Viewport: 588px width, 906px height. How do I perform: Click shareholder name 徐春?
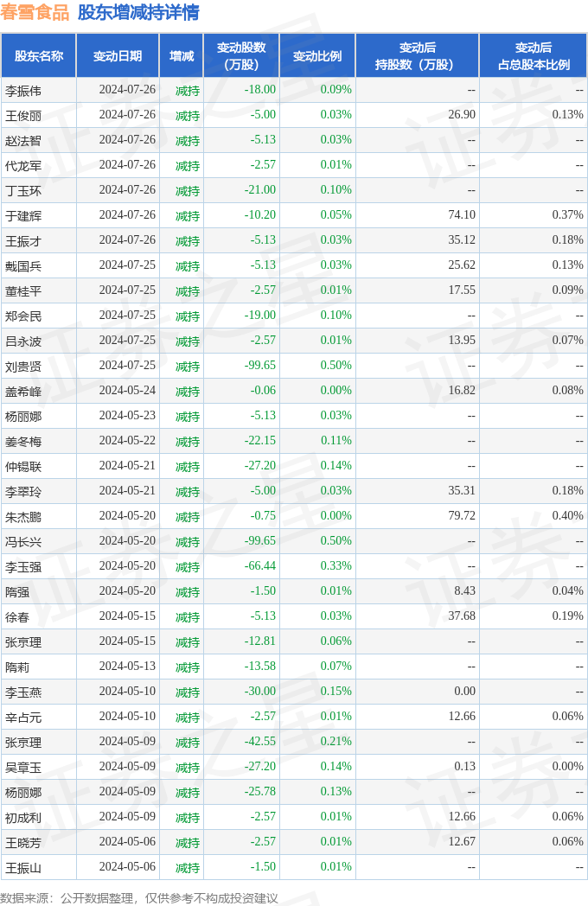click(x=17, y=617)
